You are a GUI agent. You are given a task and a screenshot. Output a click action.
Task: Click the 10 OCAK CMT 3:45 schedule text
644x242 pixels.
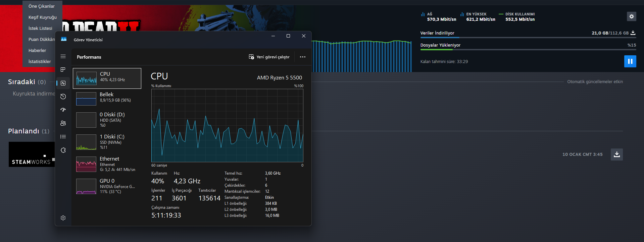[x=583, y=155]
